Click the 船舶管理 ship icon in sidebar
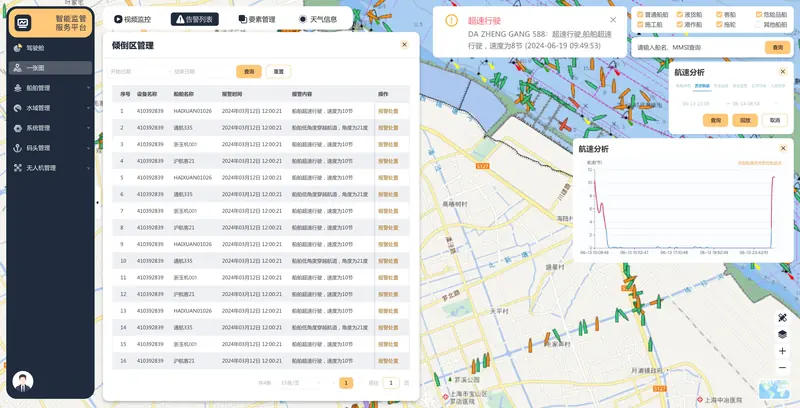Image resolution: width=800 pixels, height=408 pixels. coord(18,88)
